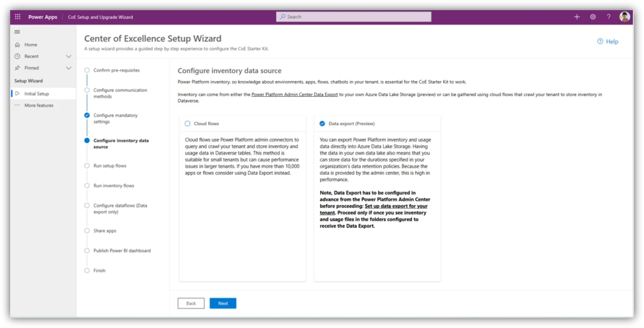Click the Setup Wizard sidebar section label
This screenshot has height=328, width=644.
pos(28,81)
